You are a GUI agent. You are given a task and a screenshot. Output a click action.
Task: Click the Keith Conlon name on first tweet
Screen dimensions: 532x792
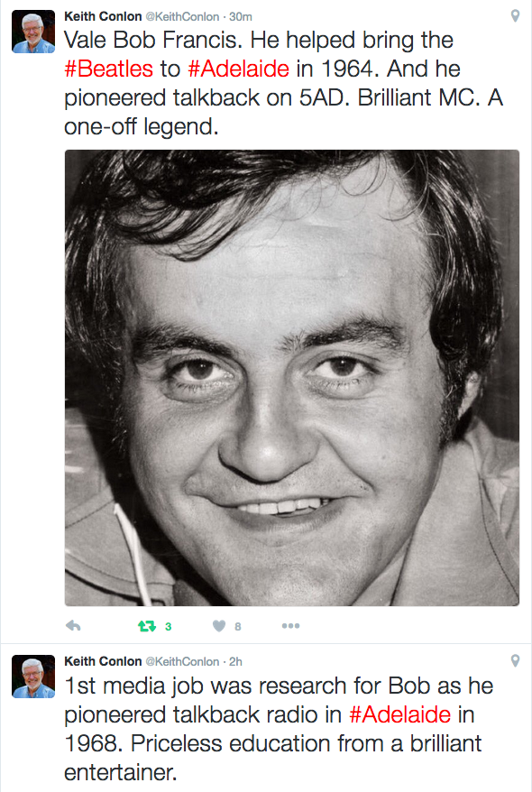click(103, 16)
